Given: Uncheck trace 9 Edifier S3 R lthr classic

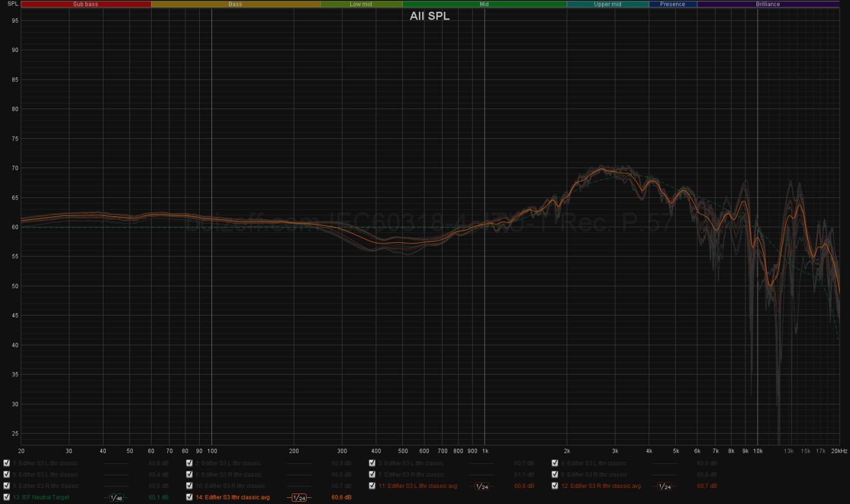Looking at the screenshot, I should click(7, 486).
